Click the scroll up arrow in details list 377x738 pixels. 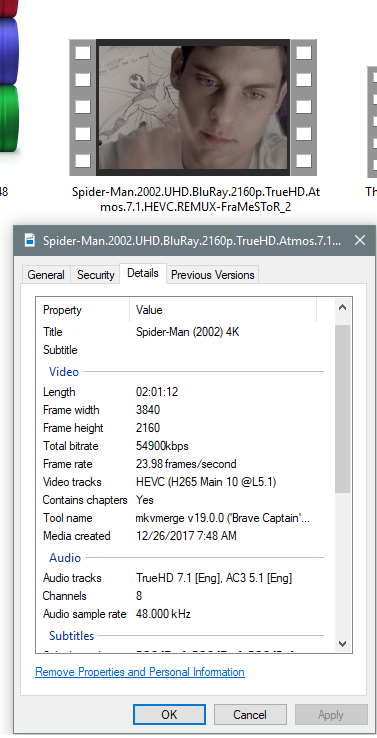point(342,308)
